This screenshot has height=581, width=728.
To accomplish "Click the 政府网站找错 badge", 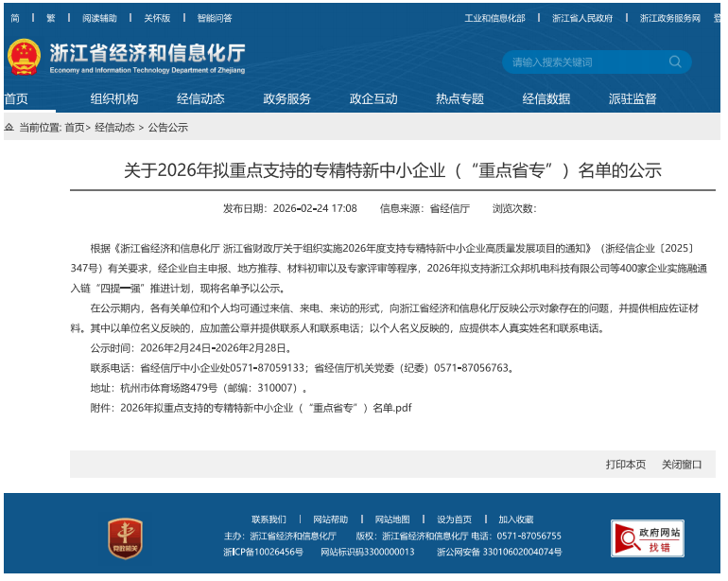I will point(648,538).
